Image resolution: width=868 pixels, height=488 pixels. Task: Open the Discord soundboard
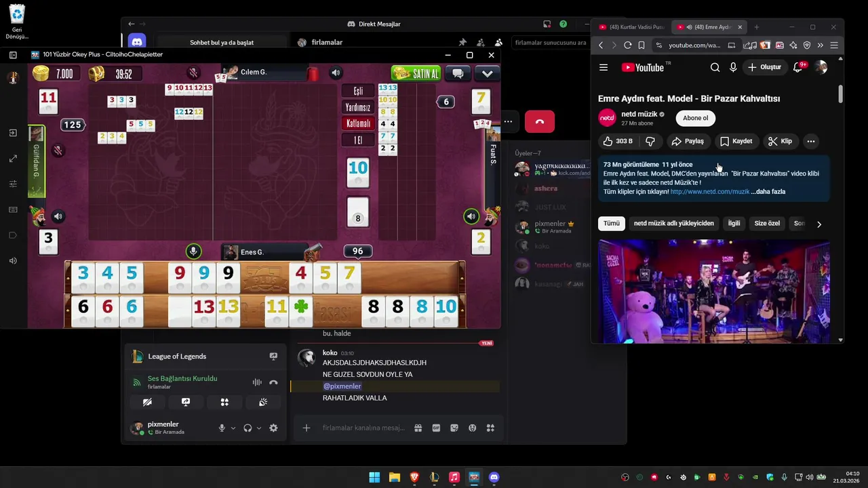pos(263,402)
